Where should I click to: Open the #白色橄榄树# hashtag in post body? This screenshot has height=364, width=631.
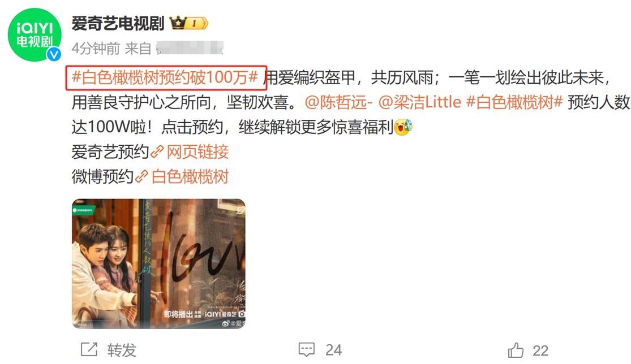tap(514, 102)
